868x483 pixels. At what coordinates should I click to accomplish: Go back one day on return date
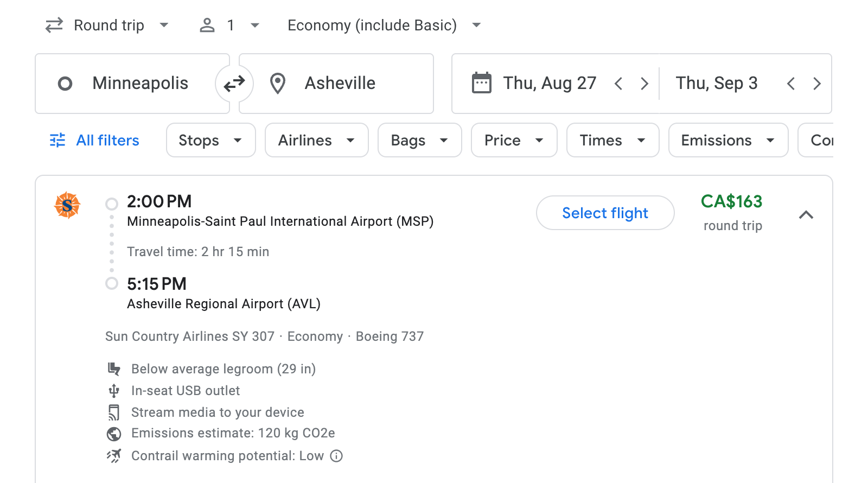(792, 83)
